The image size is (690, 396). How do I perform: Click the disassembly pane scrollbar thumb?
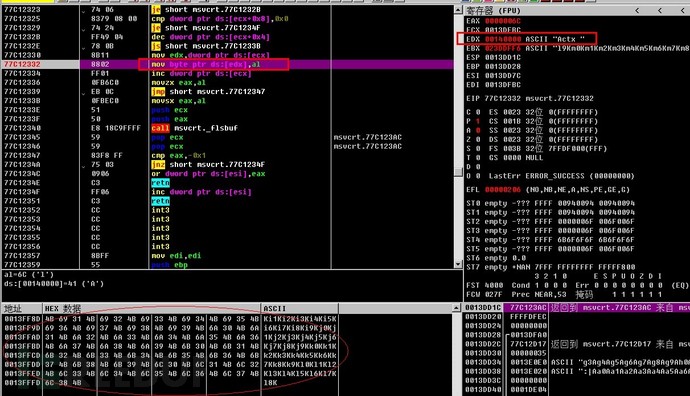point(458,172)
